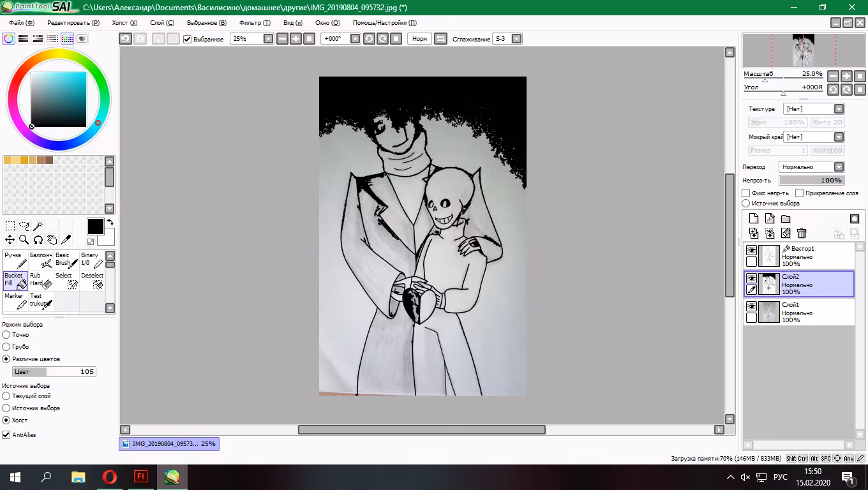Screen dimensions: 868x490
Task: Activate the hand pan tool
Action: pos(52,240)
